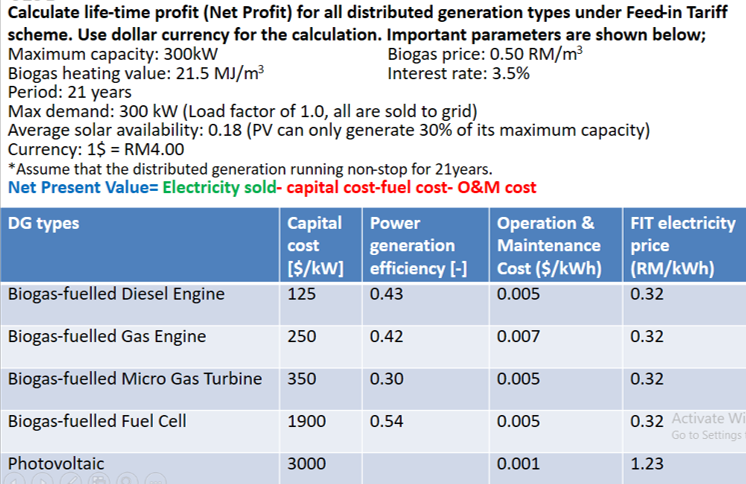The image size is (746, 484).
Task: Go to previous slide using arrow icon
Action: (14, 480)
